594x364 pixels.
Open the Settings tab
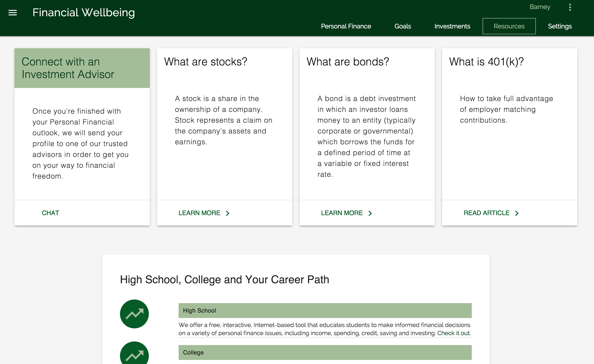559,26
